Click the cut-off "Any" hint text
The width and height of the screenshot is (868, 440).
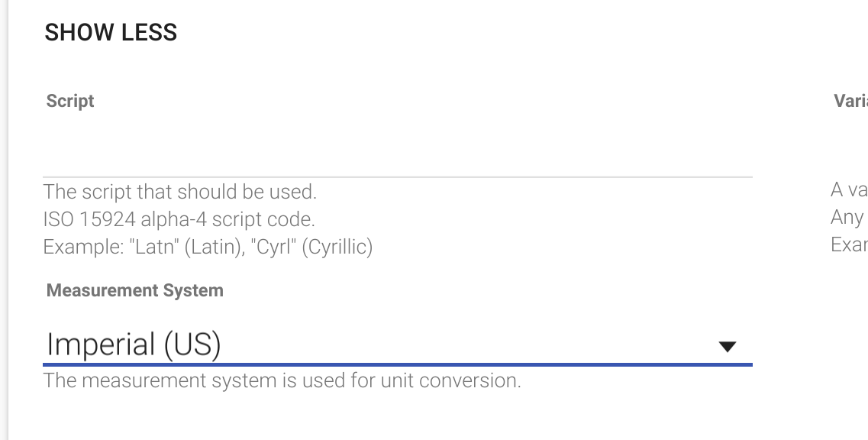coord(847,217)
